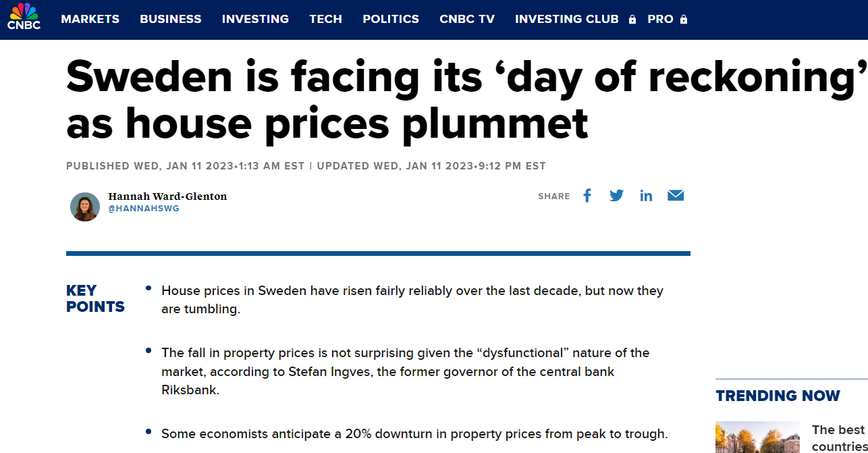Viewport: 868px width, 453px height.
Task: Click the Investing Club lock icon
Action: (632, 20)
